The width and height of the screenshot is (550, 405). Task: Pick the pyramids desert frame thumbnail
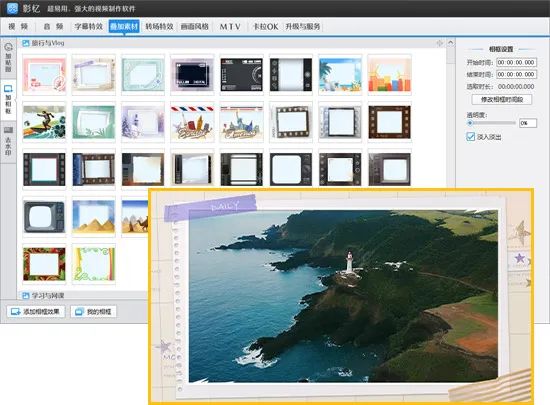tap(94, 217)
